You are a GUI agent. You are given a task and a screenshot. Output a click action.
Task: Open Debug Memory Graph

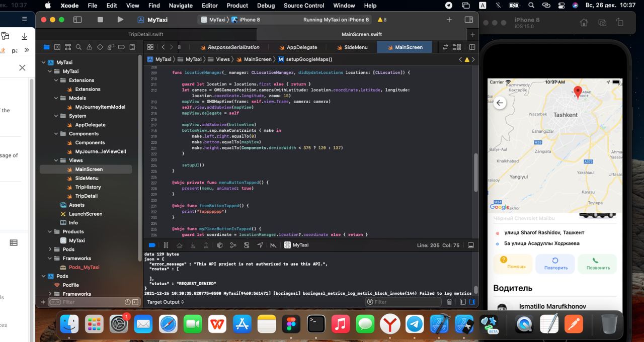click(x=233, y=245)
